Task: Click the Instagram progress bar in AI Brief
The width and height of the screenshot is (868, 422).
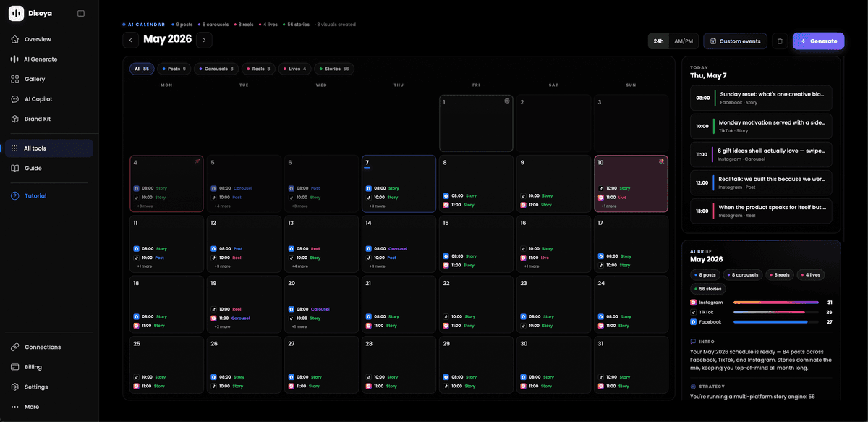Action: coord(776,303)
